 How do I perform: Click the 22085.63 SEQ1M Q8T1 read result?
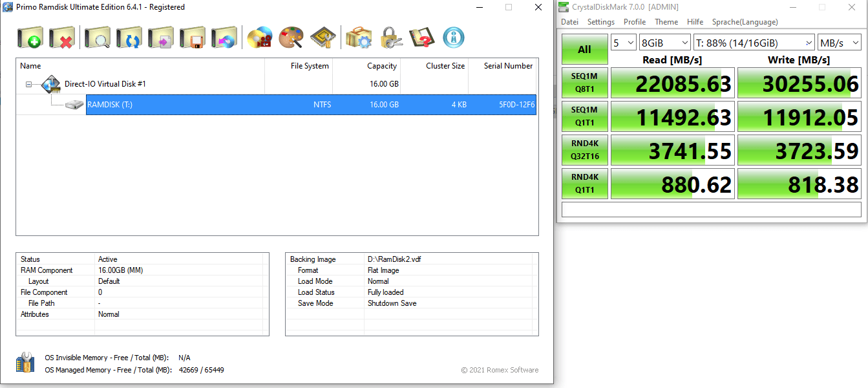tap(673, 83)
